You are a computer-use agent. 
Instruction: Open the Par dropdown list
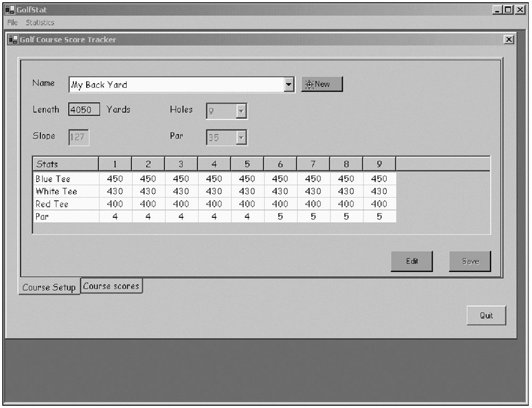click(241, 137)
